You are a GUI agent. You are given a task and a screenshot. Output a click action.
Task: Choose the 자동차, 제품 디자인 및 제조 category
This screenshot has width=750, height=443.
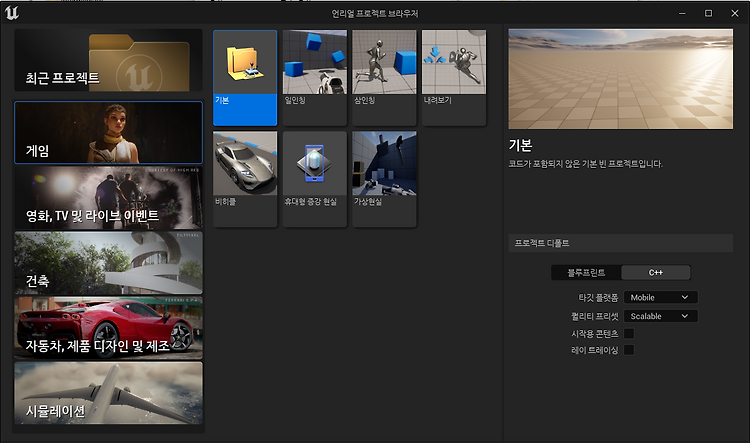(x=109, y=328)
